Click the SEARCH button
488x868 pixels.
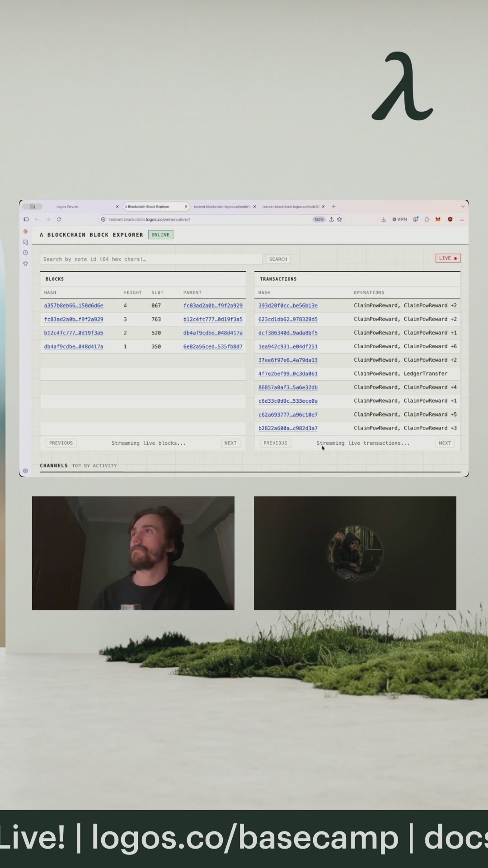point(278,259)
